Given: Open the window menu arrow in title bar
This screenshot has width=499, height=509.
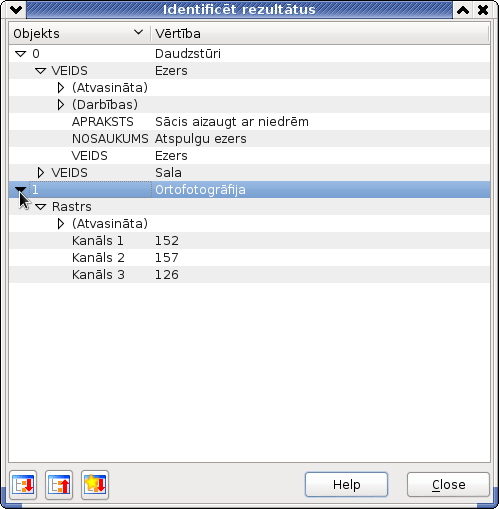Looking at the screenshot, I should click(x=16, y=10).
